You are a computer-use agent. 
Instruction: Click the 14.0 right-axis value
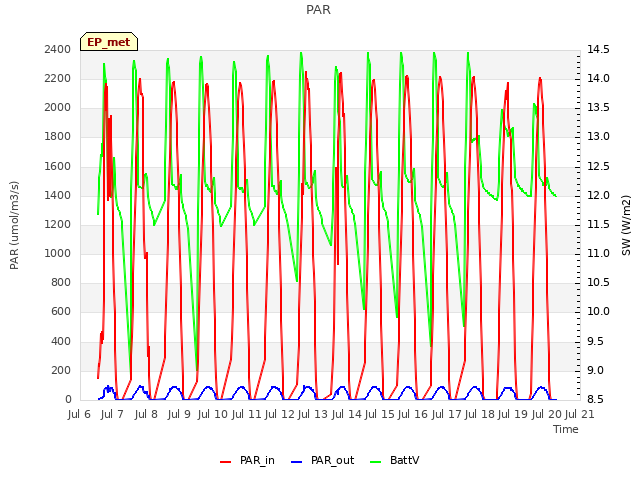pos(598,79)
